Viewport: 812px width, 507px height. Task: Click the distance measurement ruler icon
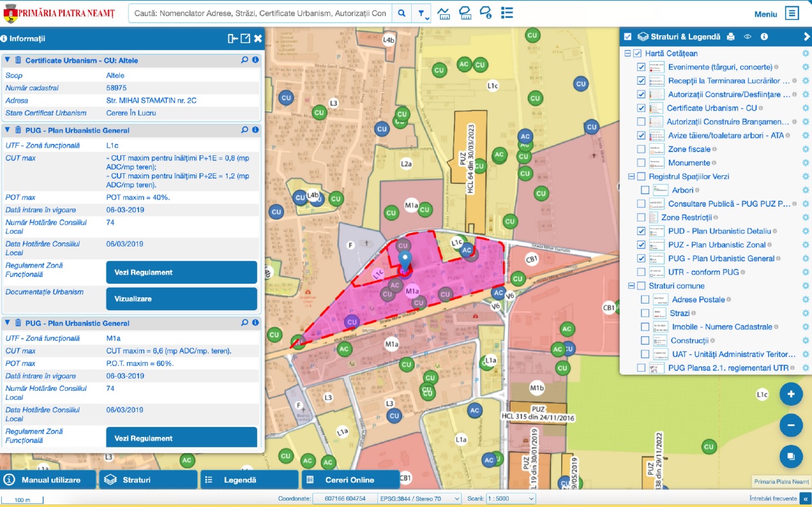pos(443,13)
